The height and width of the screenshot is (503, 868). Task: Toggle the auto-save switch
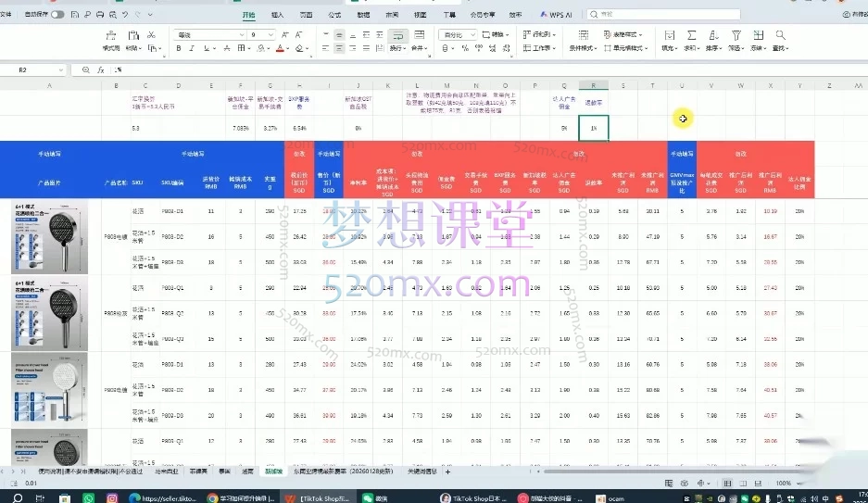pyautogui.click(x=57, y=15)
